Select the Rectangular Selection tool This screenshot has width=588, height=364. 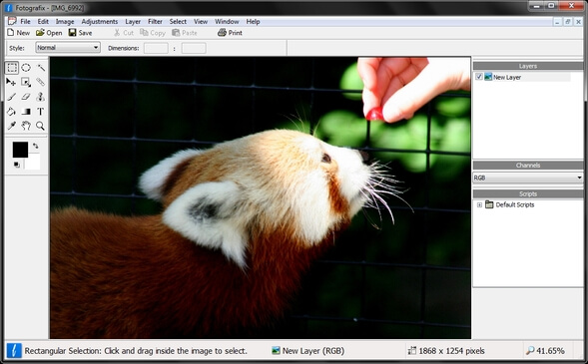12,68
